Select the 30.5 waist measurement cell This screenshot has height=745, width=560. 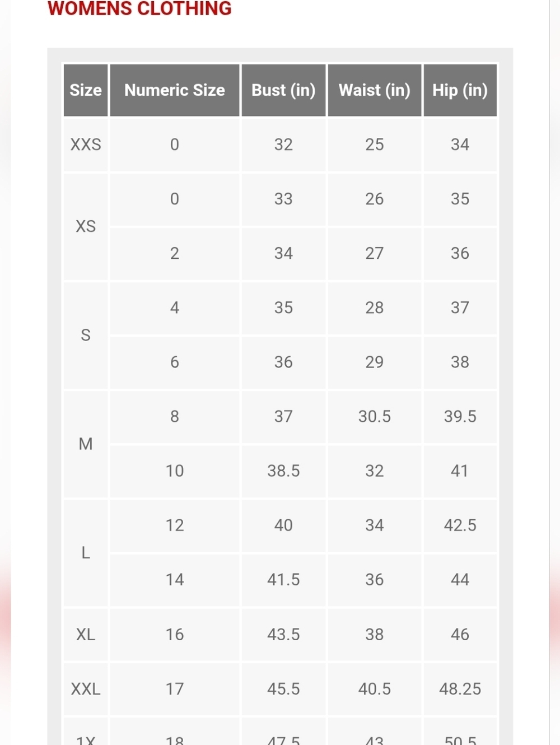(x=375, y=416)
